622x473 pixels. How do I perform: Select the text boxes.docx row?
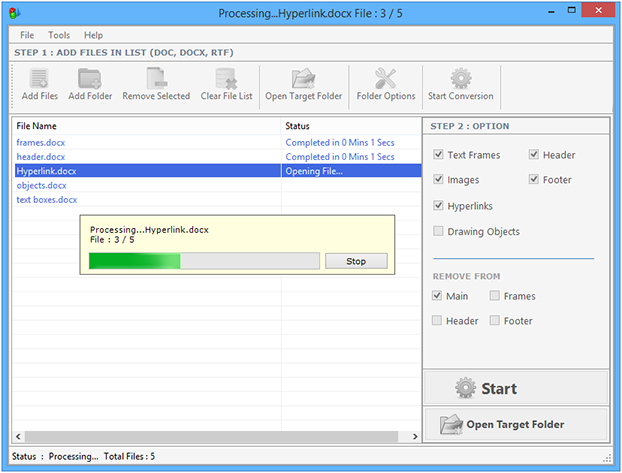tap(217, 200)
